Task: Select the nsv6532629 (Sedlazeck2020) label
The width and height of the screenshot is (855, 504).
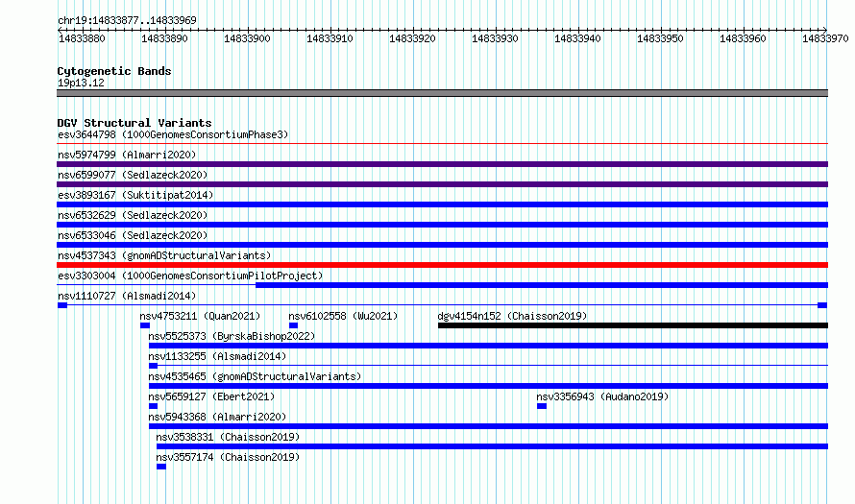Action: [x=133, y=215]
